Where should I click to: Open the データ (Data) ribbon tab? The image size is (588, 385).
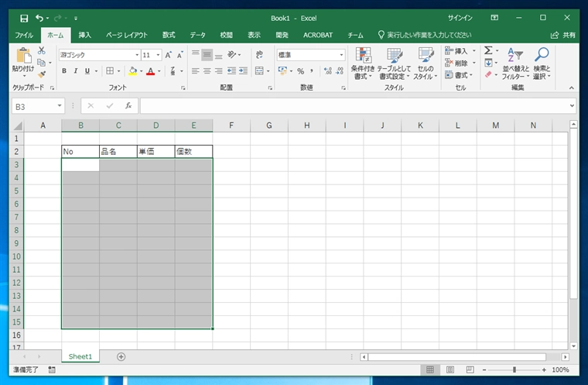coord(198,35)
